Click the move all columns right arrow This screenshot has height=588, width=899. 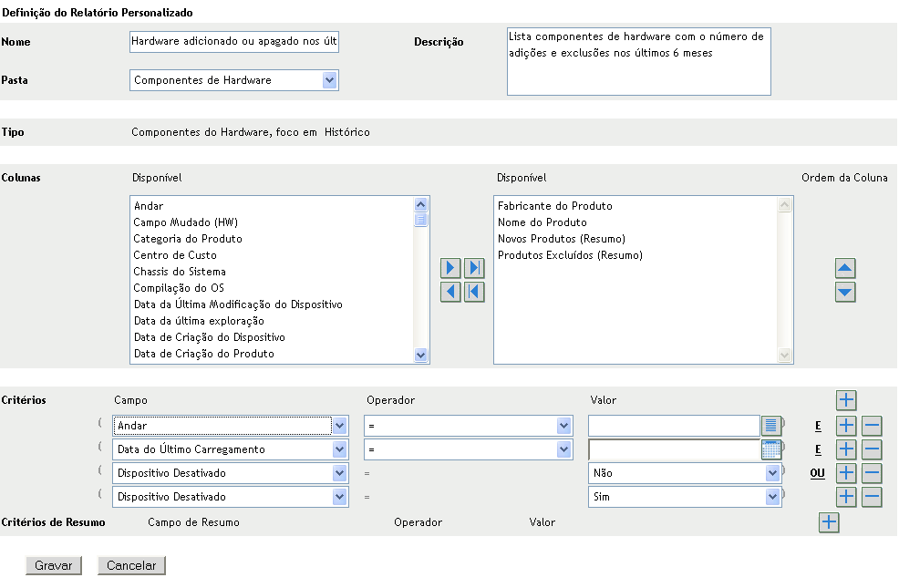pos(474,269)
